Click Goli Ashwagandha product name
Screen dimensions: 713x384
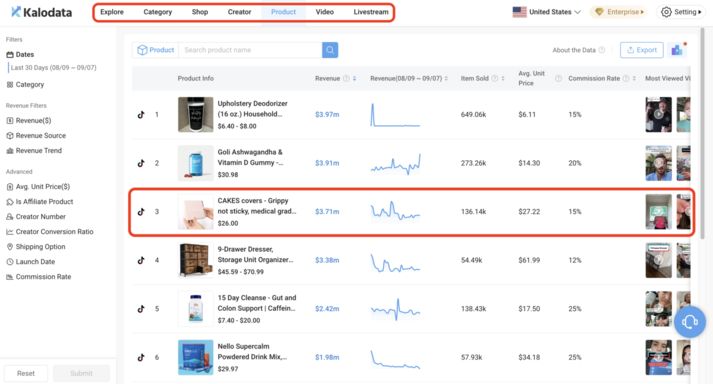pos(251,157)
